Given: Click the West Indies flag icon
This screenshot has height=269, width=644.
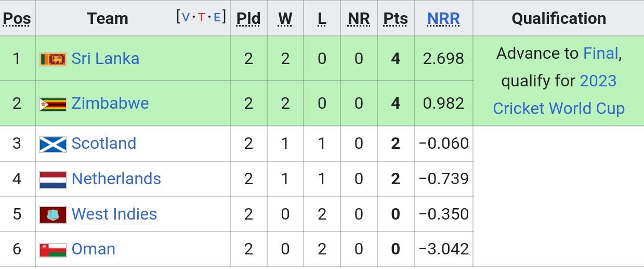Looking at the screenshot, I should (53, 214).
